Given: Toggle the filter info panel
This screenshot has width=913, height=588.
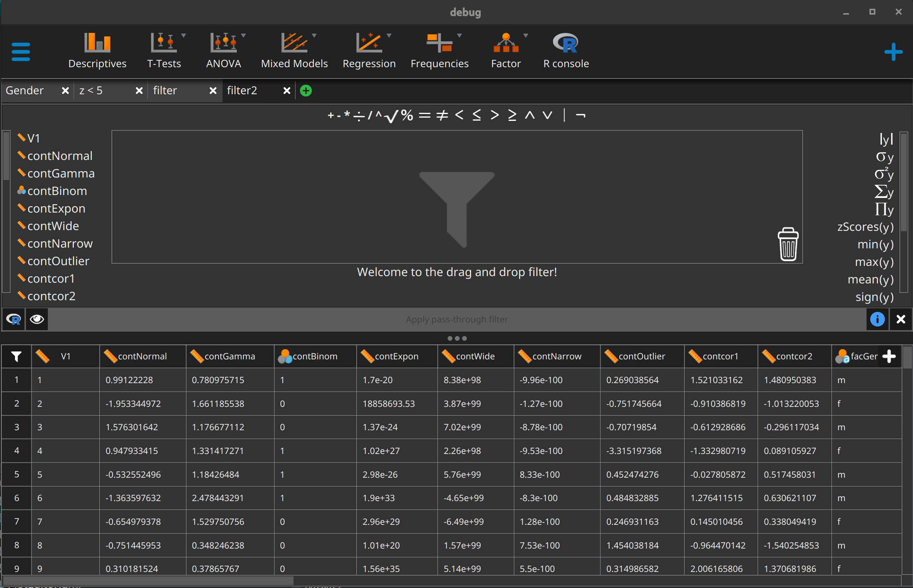Looking at the screenshot, I should point(878,319).
